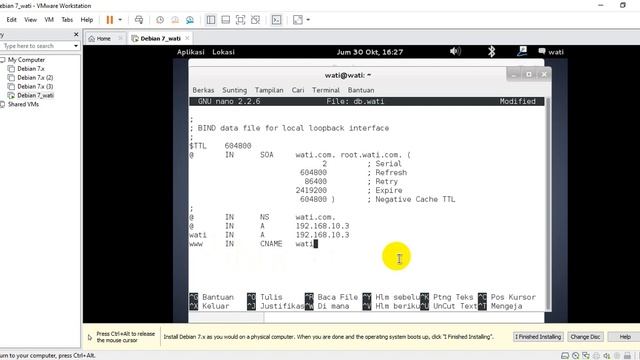Open the terminal Berkas menu
The width and height of the screenshot is (640, 360).
click(203, 90)
